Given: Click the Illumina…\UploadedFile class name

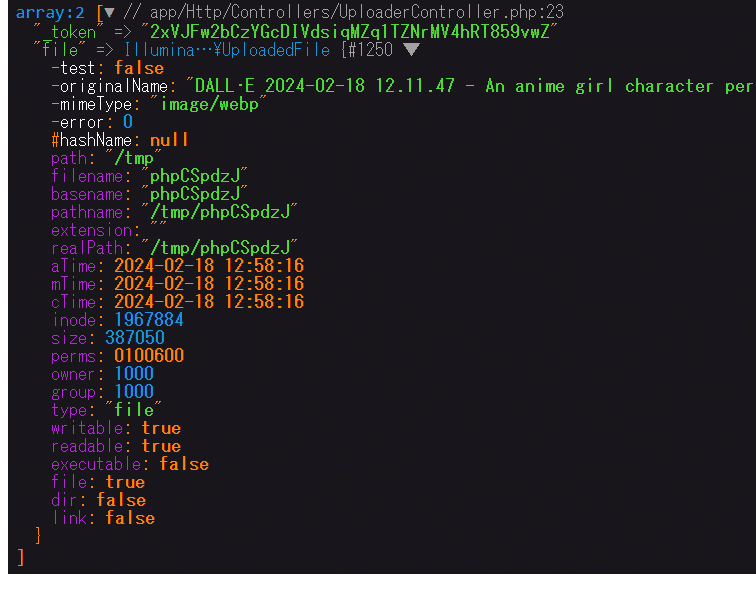Looking at the screenshot, I should [227, 50].
